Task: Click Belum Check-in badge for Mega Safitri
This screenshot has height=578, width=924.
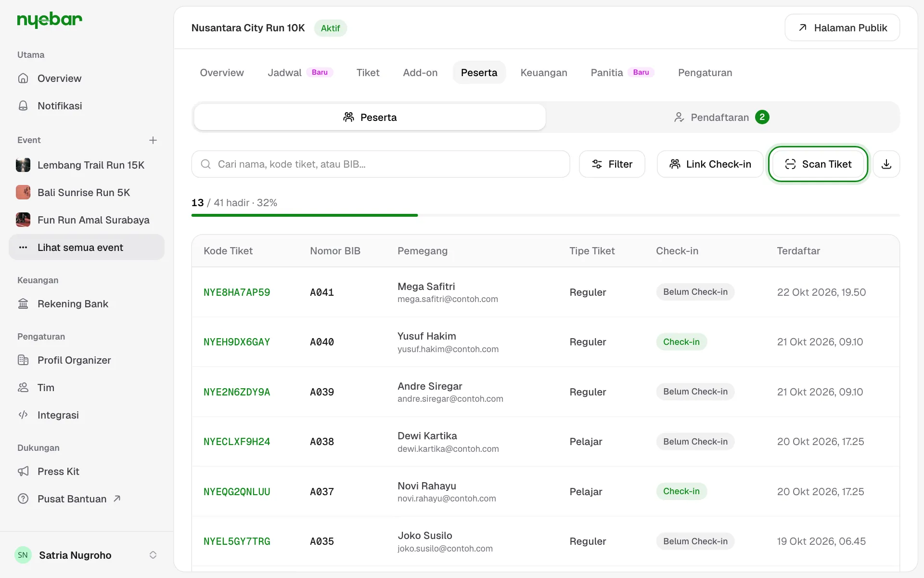Action: pyautogui.click(x=695, y=292)
